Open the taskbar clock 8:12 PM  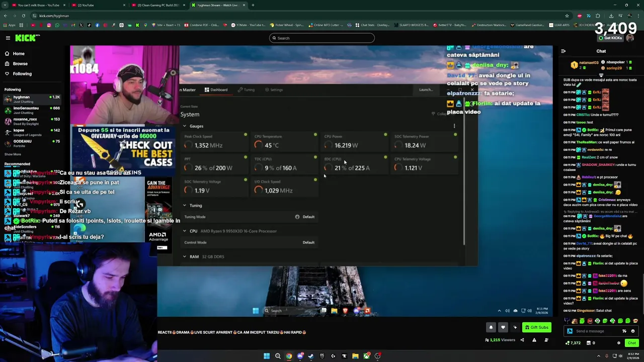coord(633,356)
